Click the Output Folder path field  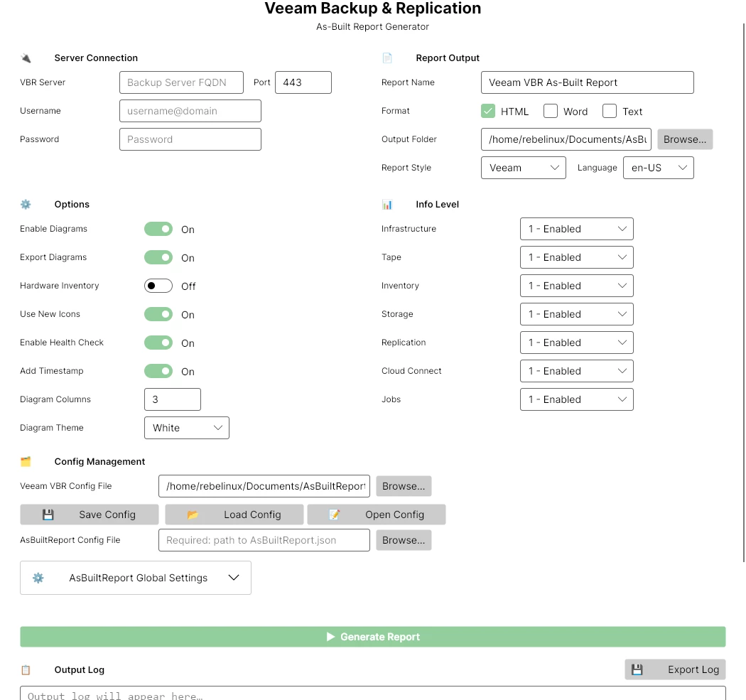pyautogui.click(x=566, y=139)
